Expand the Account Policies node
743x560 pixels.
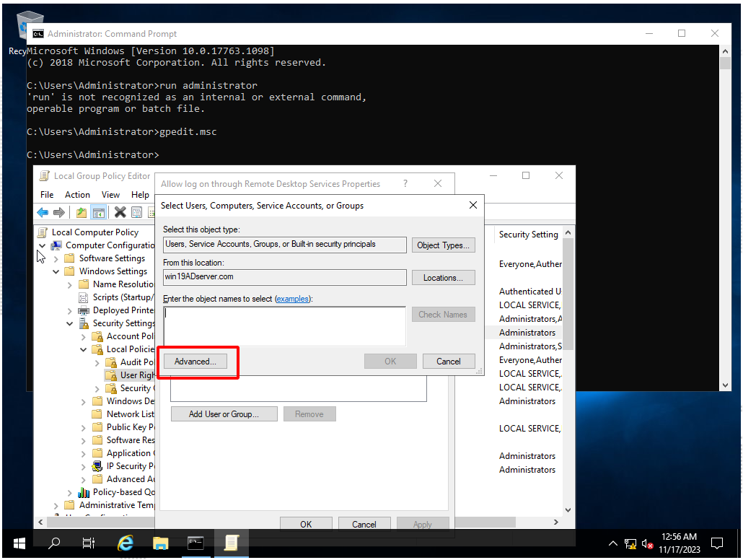click(x=84, y=336)
